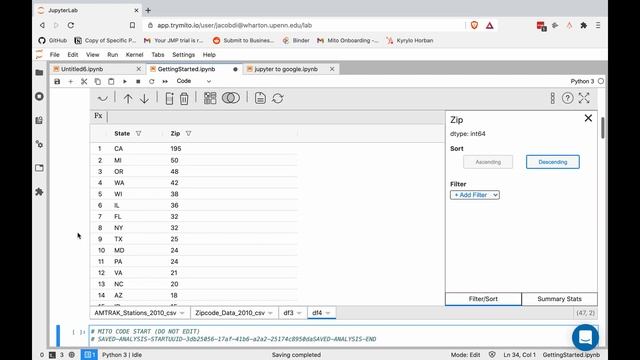Open the Help menu

pyautogui.click(x=209, y=55)
